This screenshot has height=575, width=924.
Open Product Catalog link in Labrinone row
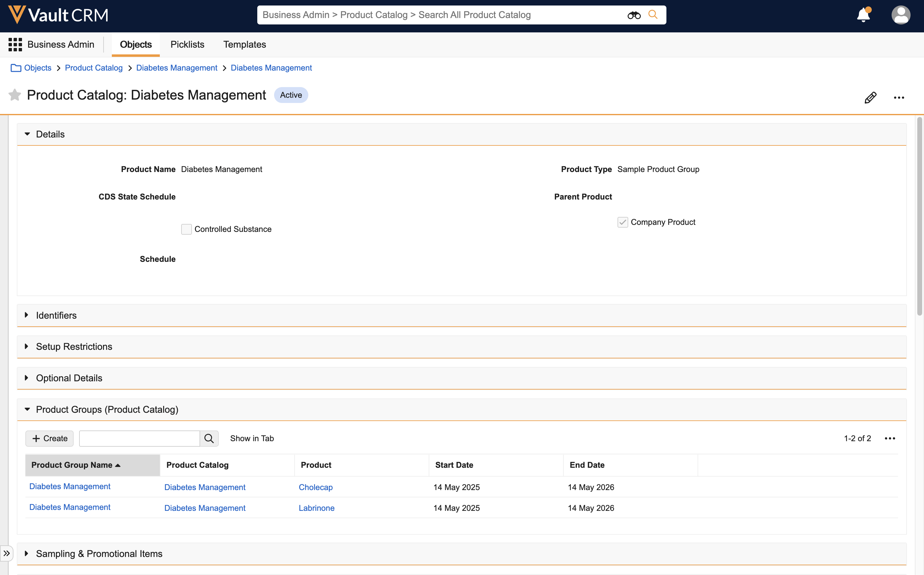tap(205, 508)
